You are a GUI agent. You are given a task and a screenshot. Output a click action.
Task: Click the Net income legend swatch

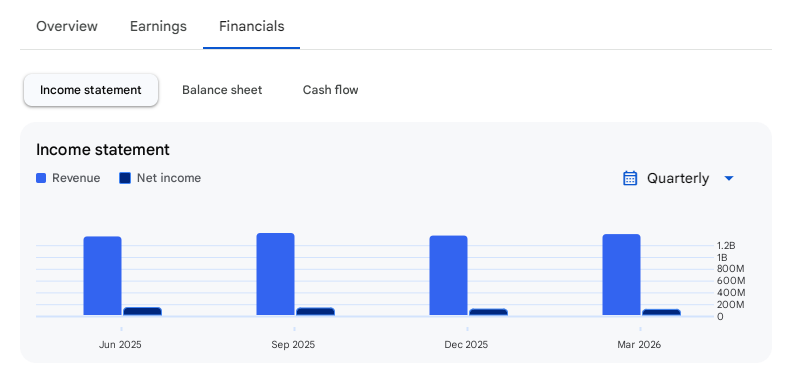tap(125, 178)
